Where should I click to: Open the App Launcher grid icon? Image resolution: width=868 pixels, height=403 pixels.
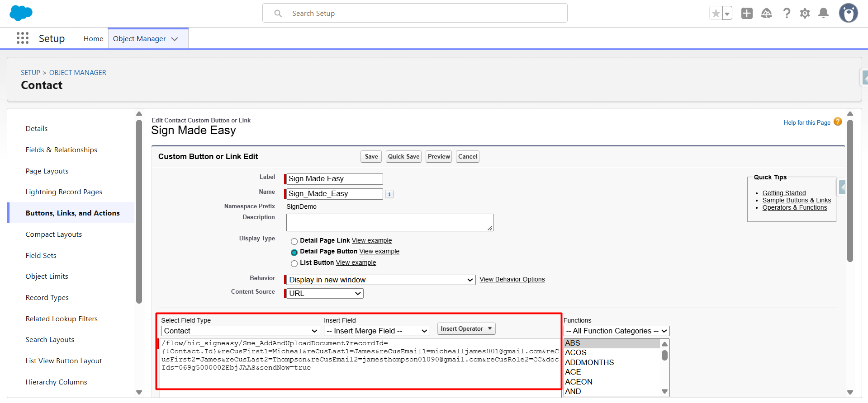pos(23,38)
